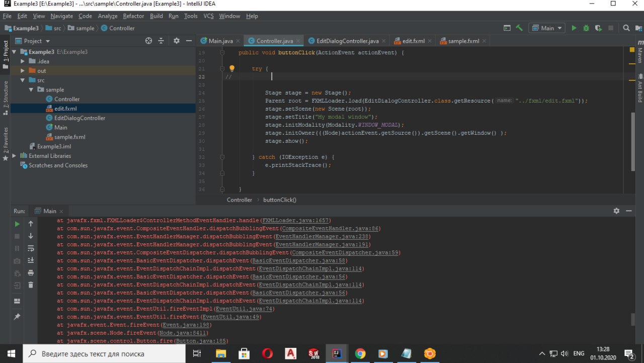Open Chrome from the taskbar
644x363 pixels.
[x=360, y=353]
